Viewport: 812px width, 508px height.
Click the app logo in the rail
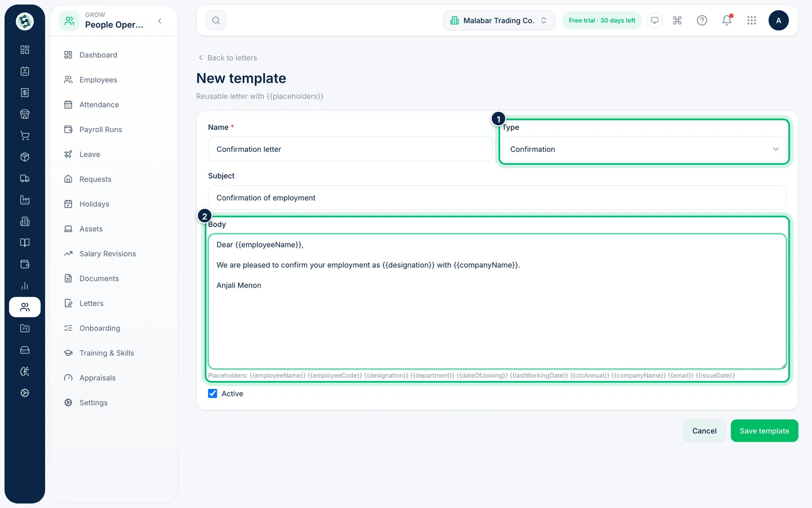(24, 21)
